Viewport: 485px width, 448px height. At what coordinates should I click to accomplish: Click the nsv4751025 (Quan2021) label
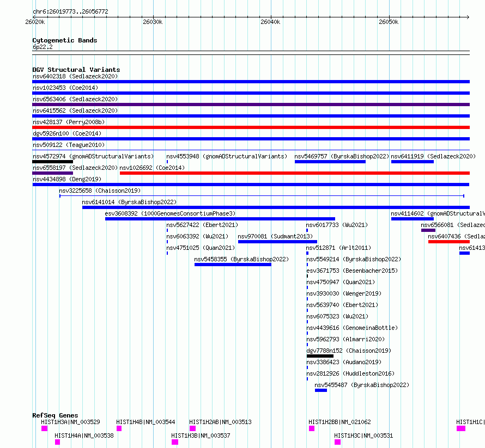coord(201,248)
